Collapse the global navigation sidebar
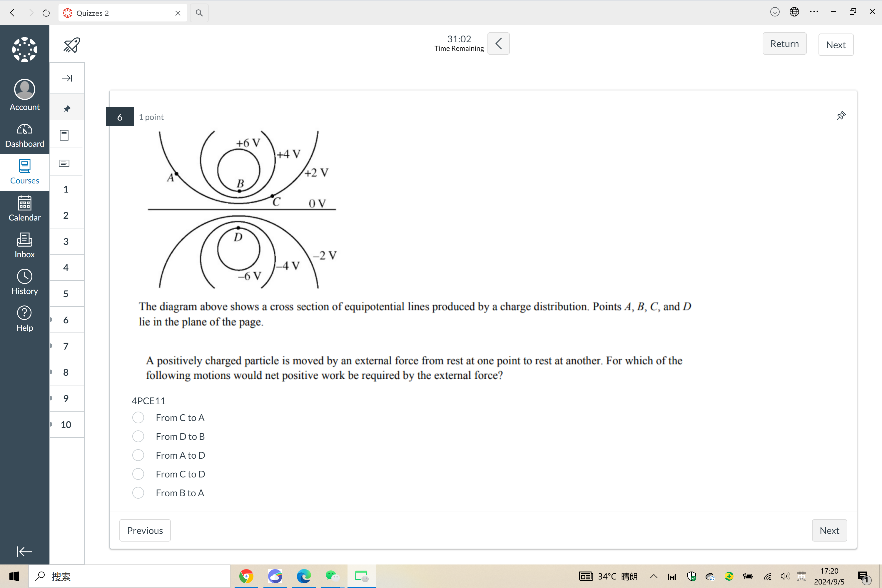 [x=24, y=552]
